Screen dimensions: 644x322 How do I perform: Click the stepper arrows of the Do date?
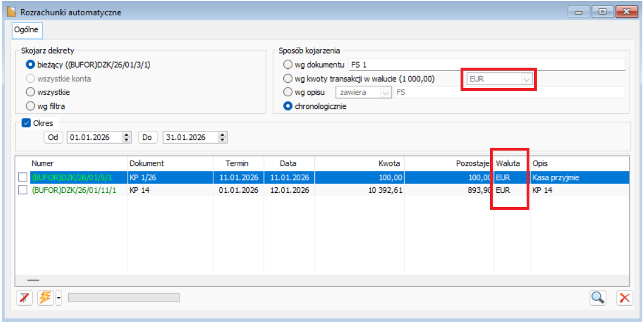tap(222, 138)
